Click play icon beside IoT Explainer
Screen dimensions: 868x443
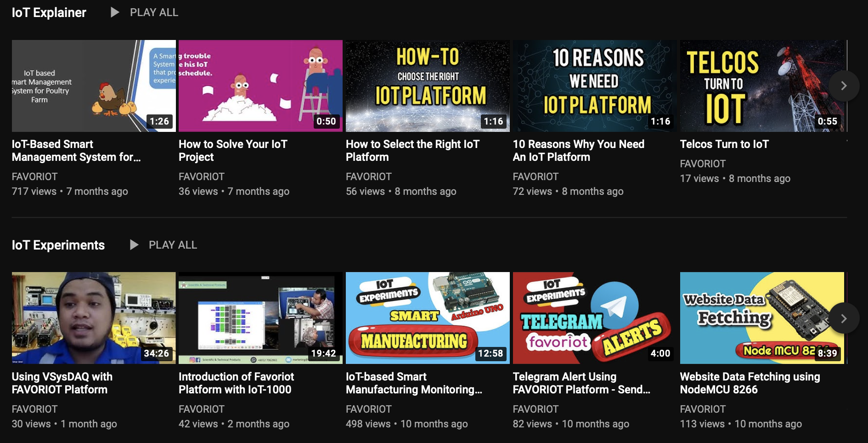(x=115, y=12)
